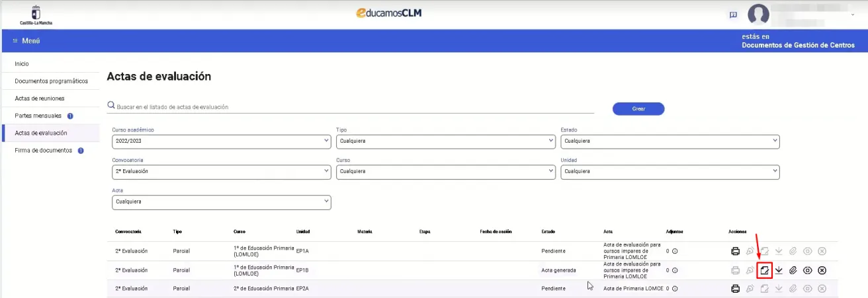Expand the Estado filter dropdown
This screenshot has width=868, height=298.
click(x=670, y=141)
